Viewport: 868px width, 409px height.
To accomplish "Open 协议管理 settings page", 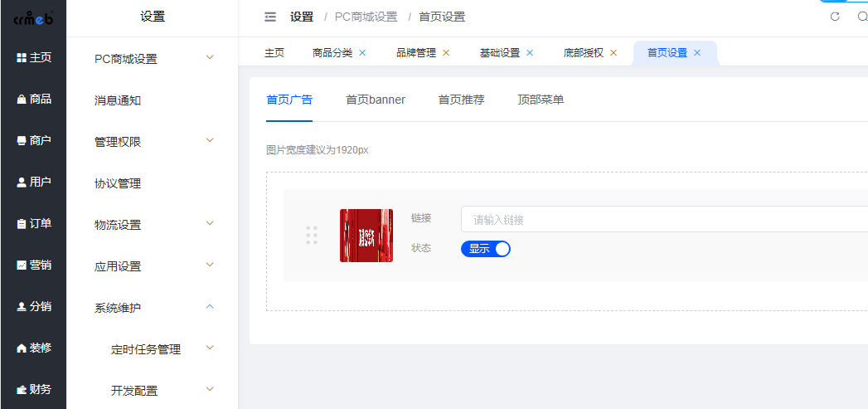I will click(x=118, y=183).
